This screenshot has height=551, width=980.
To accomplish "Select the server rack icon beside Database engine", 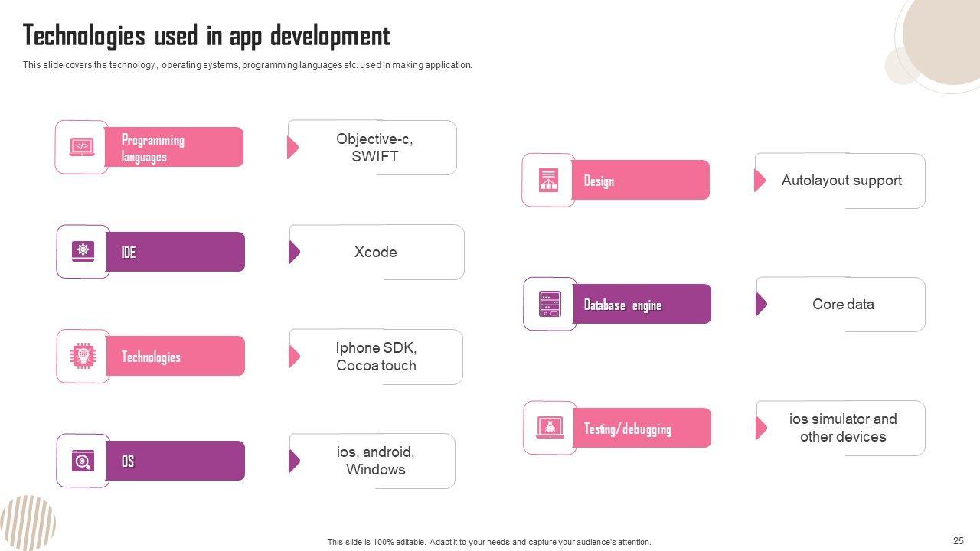I will pos(550,304).
